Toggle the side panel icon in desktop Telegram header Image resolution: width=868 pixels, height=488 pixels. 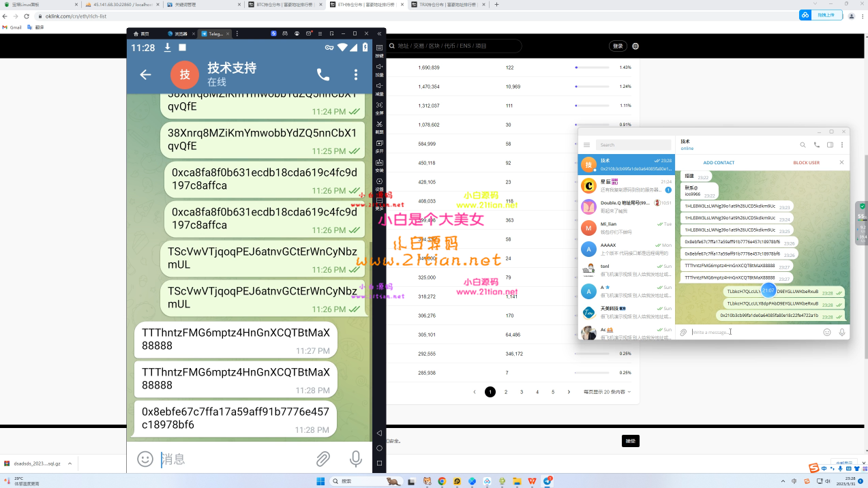[830, 144]
